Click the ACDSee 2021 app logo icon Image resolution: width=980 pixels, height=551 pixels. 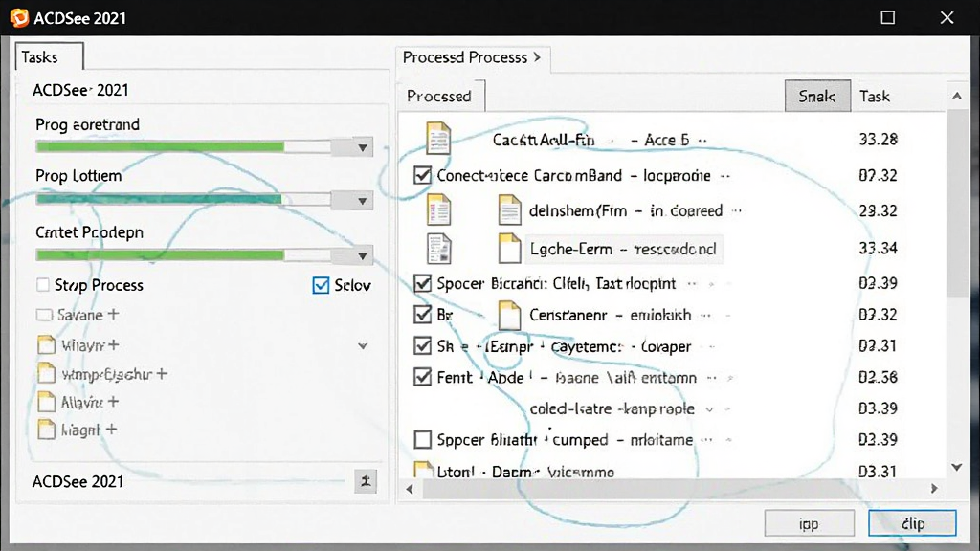[19, 17]
